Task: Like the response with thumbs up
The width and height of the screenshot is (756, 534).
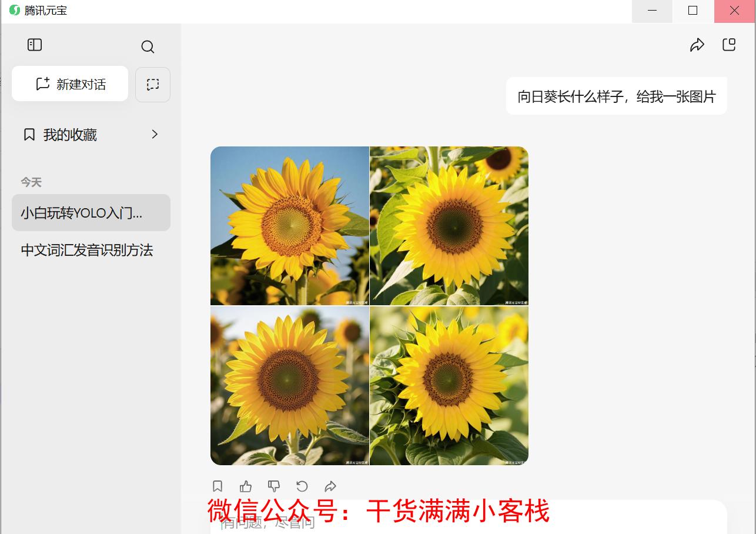Action: click(x=246, y=486)
